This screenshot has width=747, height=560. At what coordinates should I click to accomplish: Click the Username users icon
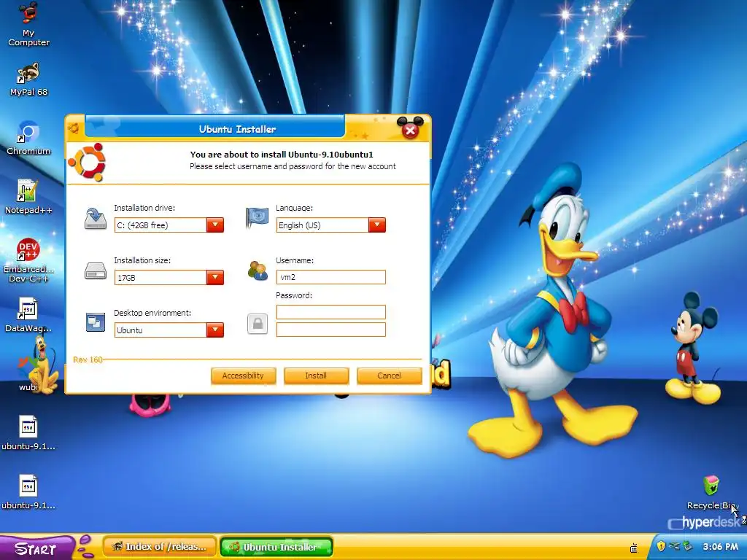pos(258,271)
